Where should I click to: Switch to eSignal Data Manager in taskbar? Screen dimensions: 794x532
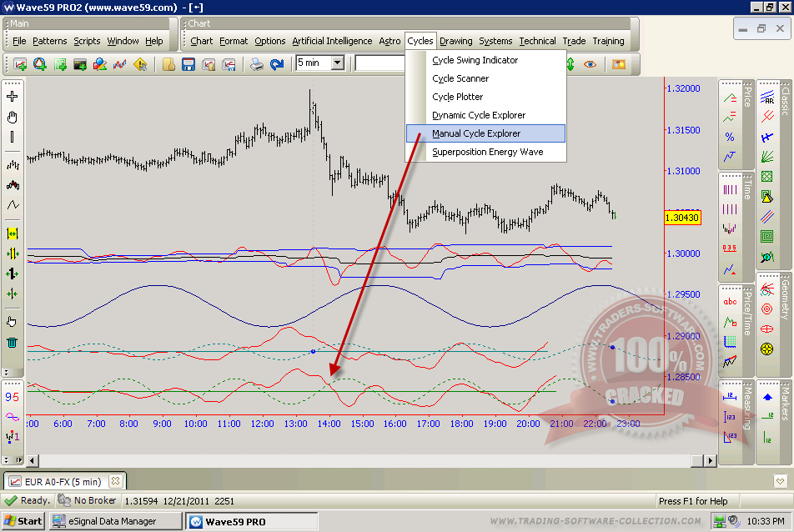coord(115,521)
